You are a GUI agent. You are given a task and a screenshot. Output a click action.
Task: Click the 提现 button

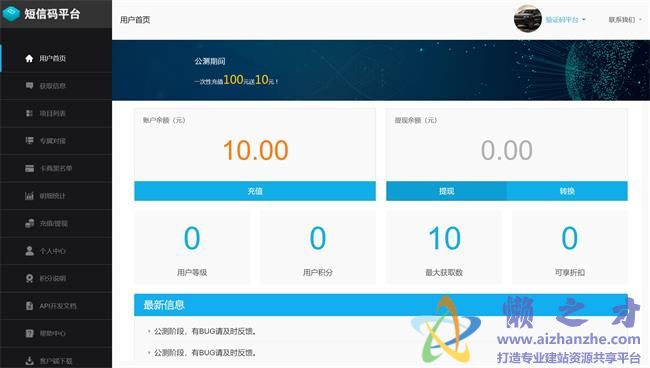click(446, 191)
